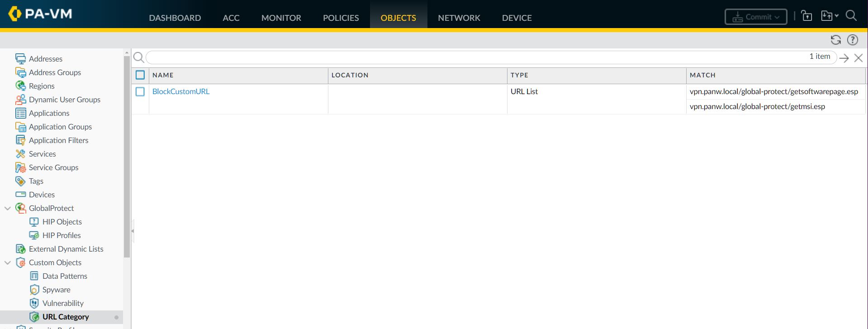
Task: Open the HIP Profiles label
Action: tap(62, 235)
